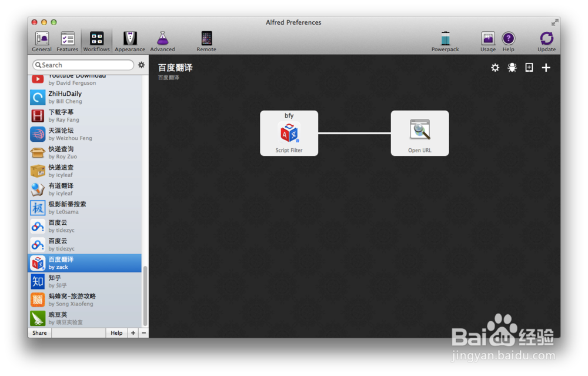Click the canvas header document-plus icon

[x=529, y=68]
